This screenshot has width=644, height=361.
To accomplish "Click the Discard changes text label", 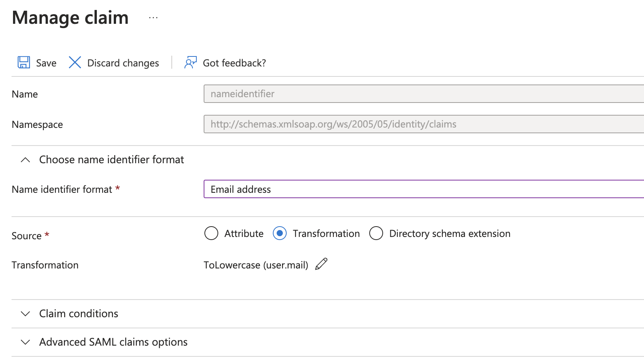I will (123, 63).
